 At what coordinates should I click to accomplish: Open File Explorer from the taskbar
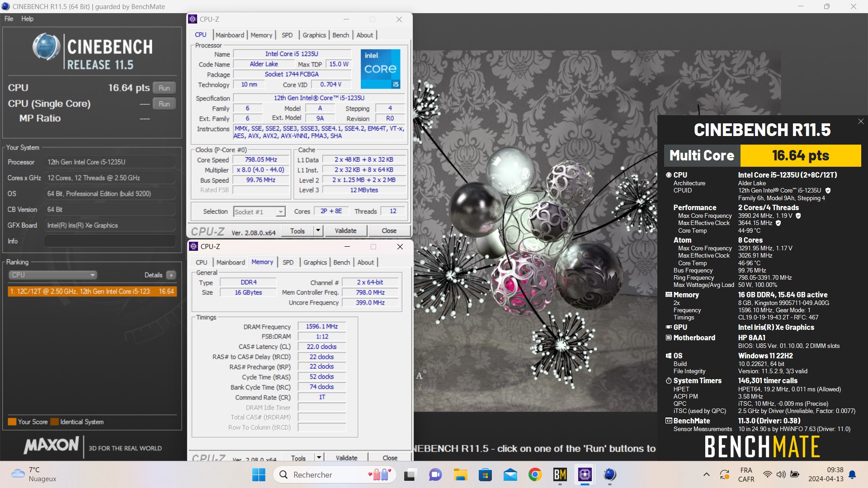[x=460, y=474]
